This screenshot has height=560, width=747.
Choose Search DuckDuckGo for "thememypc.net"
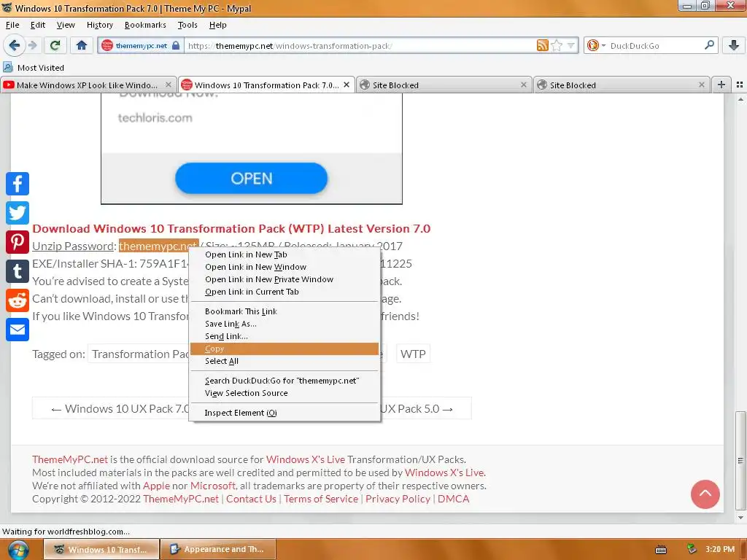click(285, 381)
